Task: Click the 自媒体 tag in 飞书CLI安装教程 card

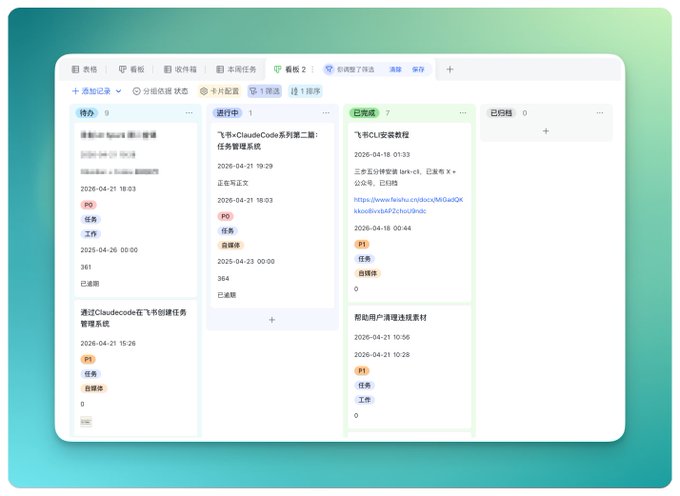Action: 367,273
